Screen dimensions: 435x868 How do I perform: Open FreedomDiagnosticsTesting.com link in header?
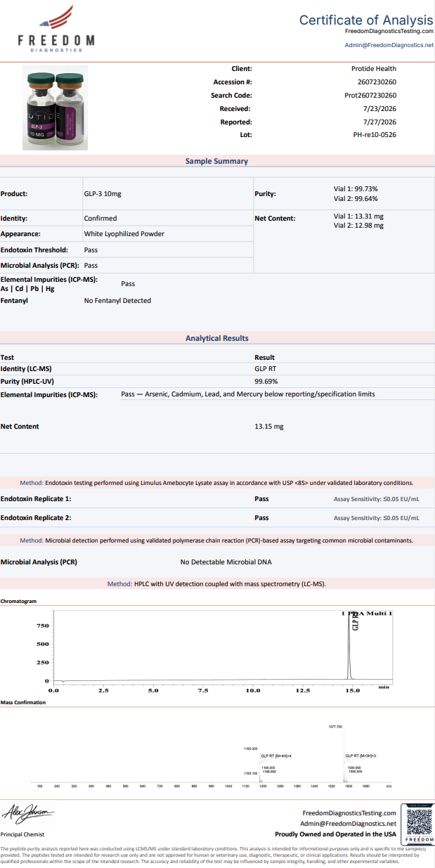point(389,32)
